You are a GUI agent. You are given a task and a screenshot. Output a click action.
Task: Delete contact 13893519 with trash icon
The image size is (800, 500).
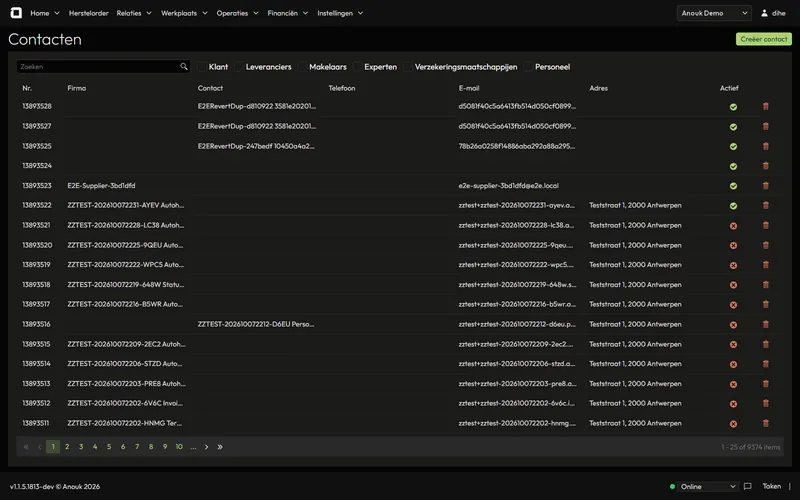pyautogui.click(x=765, y=265)
